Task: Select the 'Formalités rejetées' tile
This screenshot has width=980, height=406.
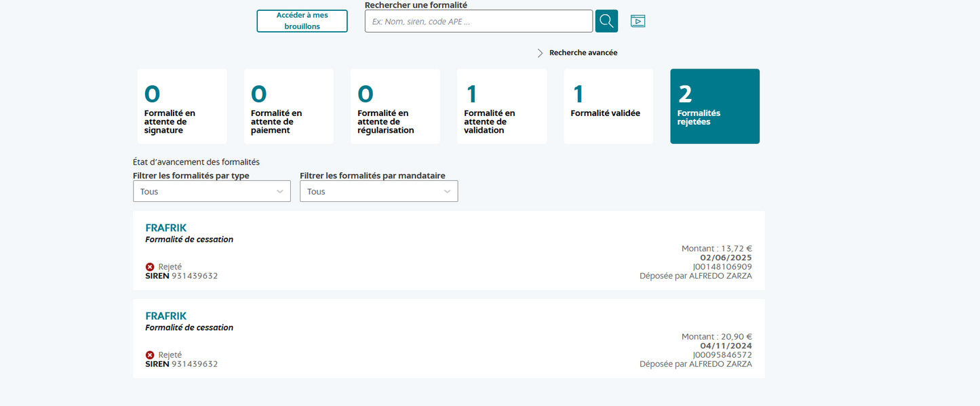Action: pyautogui.click(x=715, y=106)
